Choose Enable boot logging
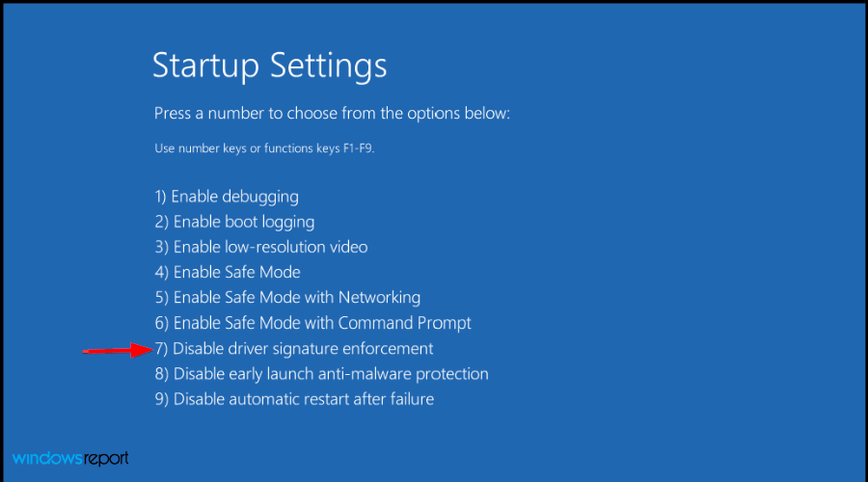Screen dimensions: 868x482 click(x=234, y=222)
